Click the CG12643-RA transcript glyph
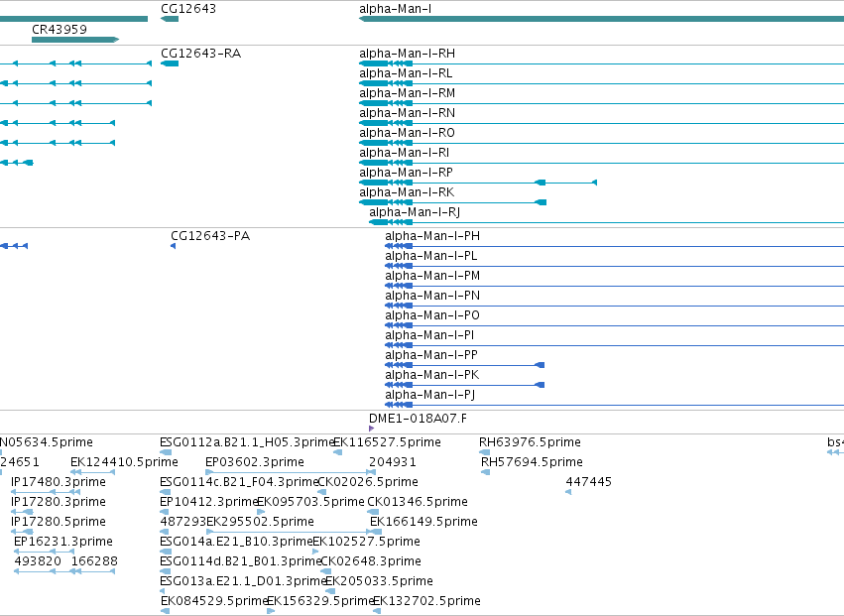This screenshot has height=616, width=844. click(170, 63)
